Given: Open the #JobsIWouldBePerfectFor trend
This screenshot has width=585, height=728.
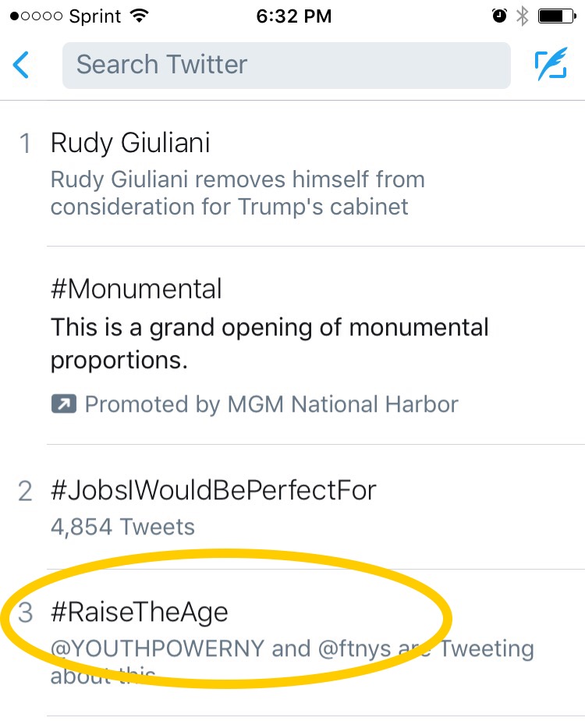Looking at the screenshot, I should (213, 490).
